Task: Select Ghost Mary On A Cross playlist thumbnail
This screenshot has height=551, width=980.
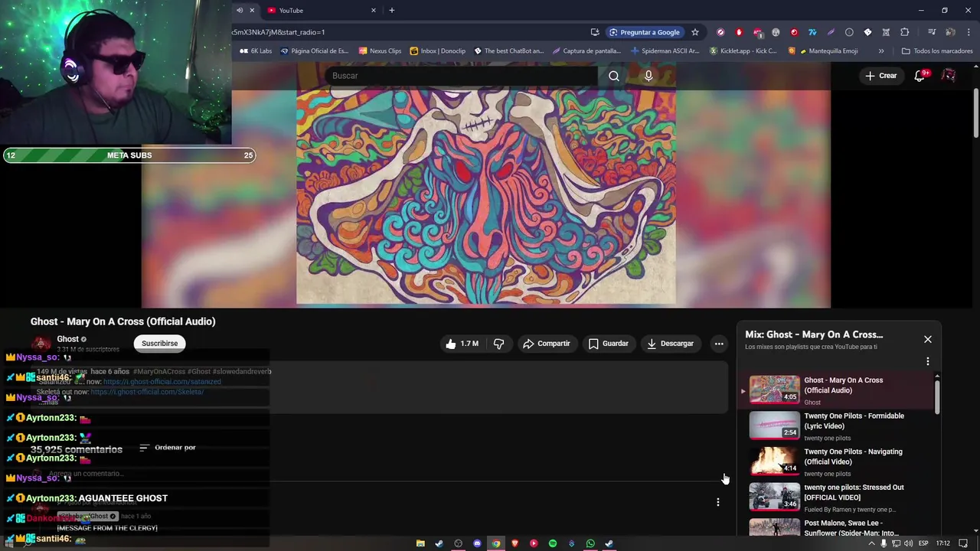Action: tap(774, 389)
